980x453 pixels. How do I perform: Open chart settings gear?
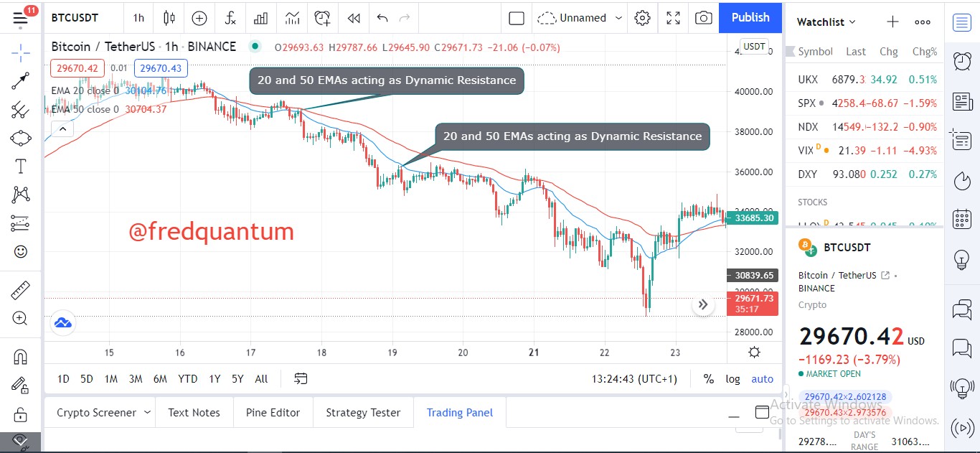pos(642,18)
